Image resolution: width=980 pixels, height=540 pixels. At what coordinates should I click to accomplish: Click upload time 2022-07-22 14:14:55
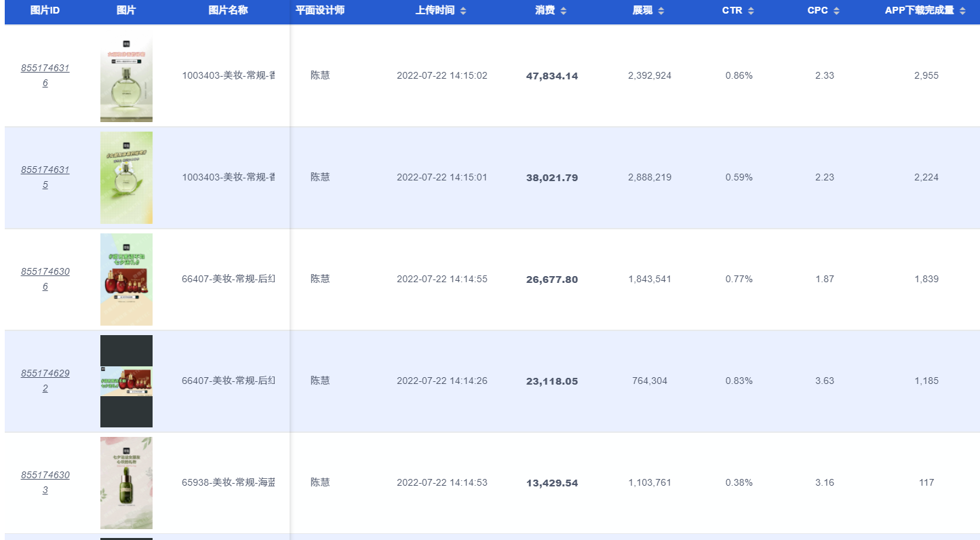tap(442, 279)
